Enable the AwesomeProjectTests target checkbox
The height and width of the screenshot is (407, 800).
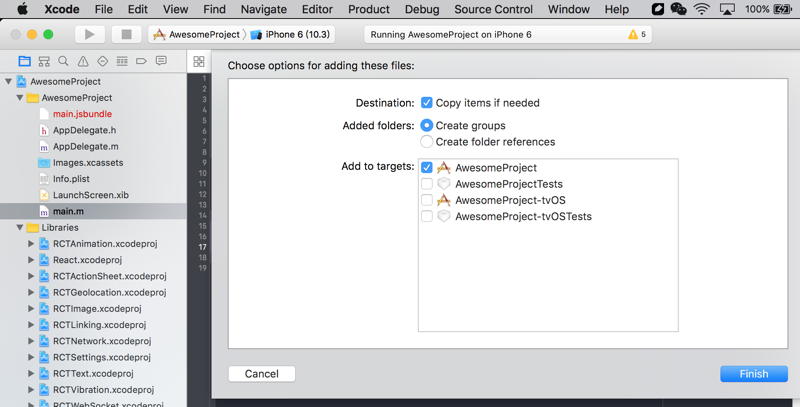427,184
